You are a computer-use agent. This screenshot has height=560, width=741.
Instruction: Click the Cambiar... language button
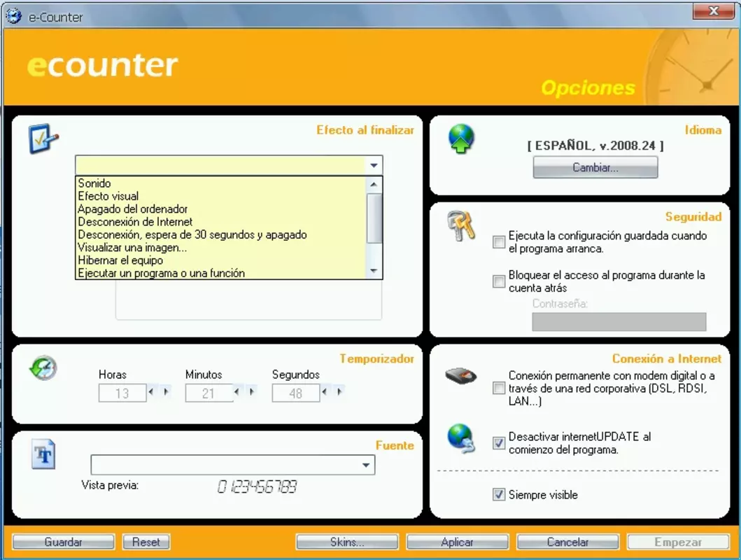pos(595,167)
